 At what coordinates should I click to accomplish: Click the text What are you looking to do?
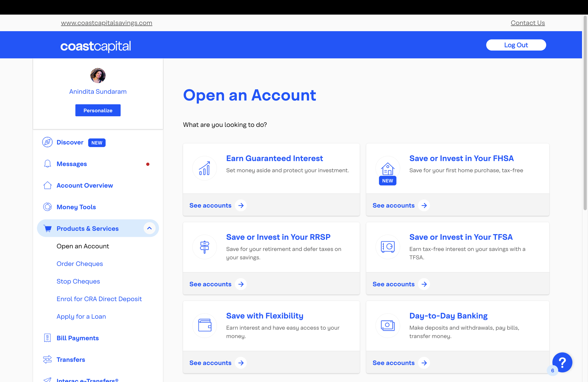[x=225, y=125]
